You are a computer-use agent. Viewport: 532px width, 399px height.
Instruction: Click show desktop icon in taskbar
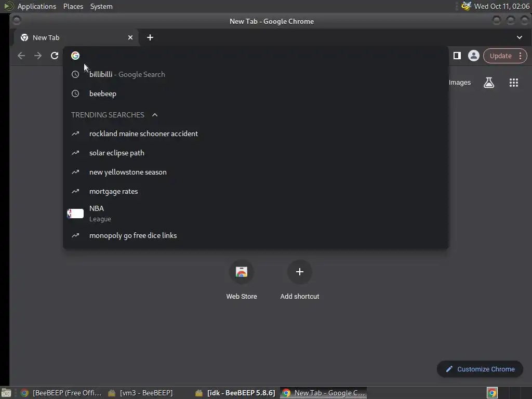[x=6, y=393]
